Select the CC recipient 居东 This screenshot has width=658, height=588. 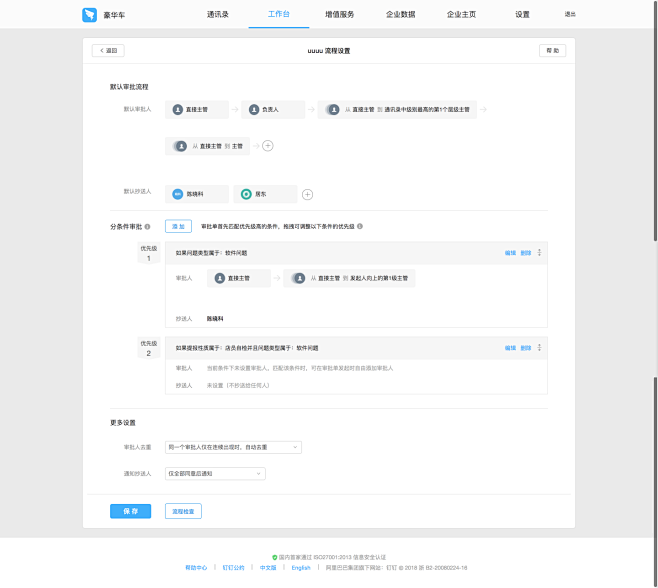(x=265, y=194)
